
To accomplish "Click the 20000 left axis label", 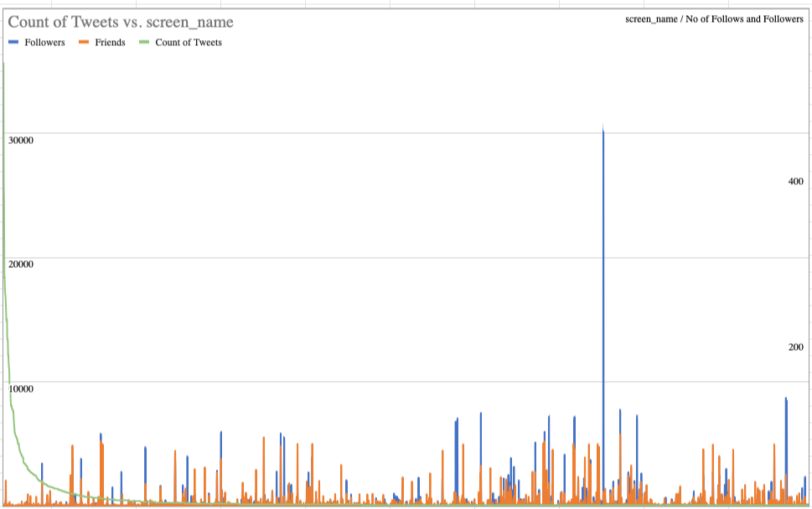I will pos(19,264).
